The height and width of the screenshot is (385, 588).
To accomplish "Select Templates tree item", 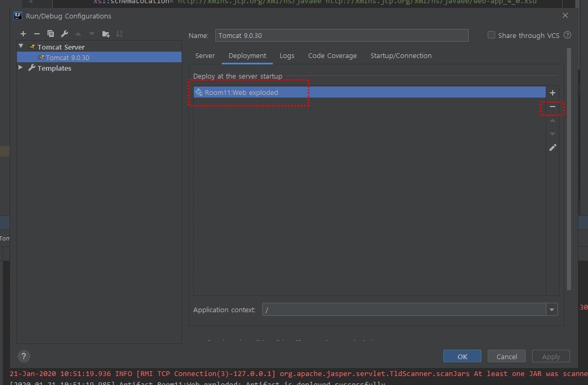I will [x=54, y=68].
